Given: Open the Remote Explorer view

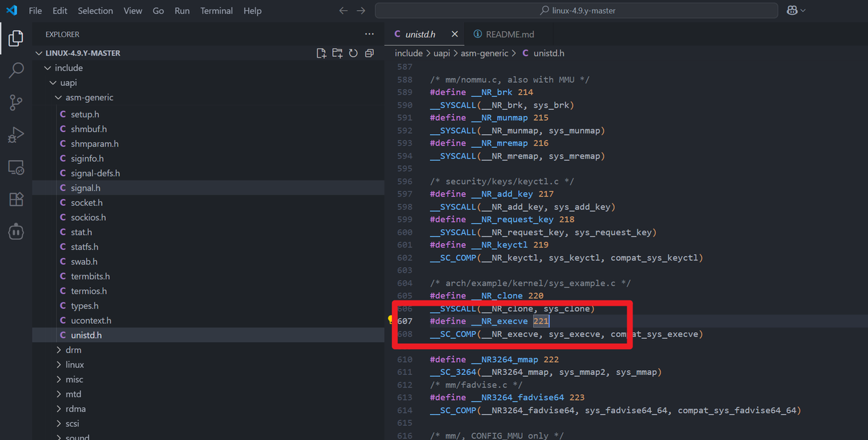Looking at the screenshot, I should (x=16, y=167).
